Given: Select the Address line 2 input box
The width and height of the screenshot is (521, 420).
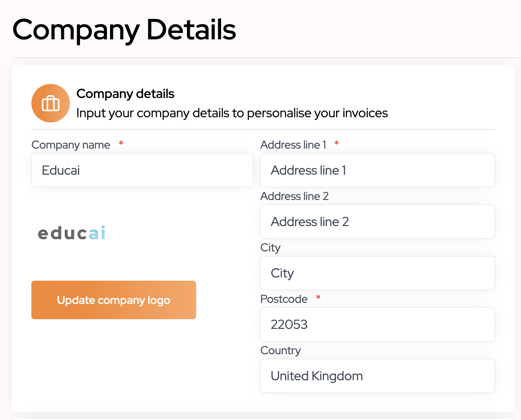Looking at the screenshot, I should point(377,222).
